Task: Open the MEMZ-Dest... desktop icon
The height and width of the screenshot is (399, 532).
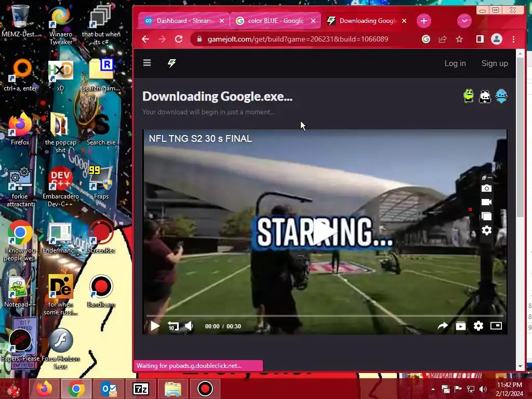Action: click(x=20, y=21)
